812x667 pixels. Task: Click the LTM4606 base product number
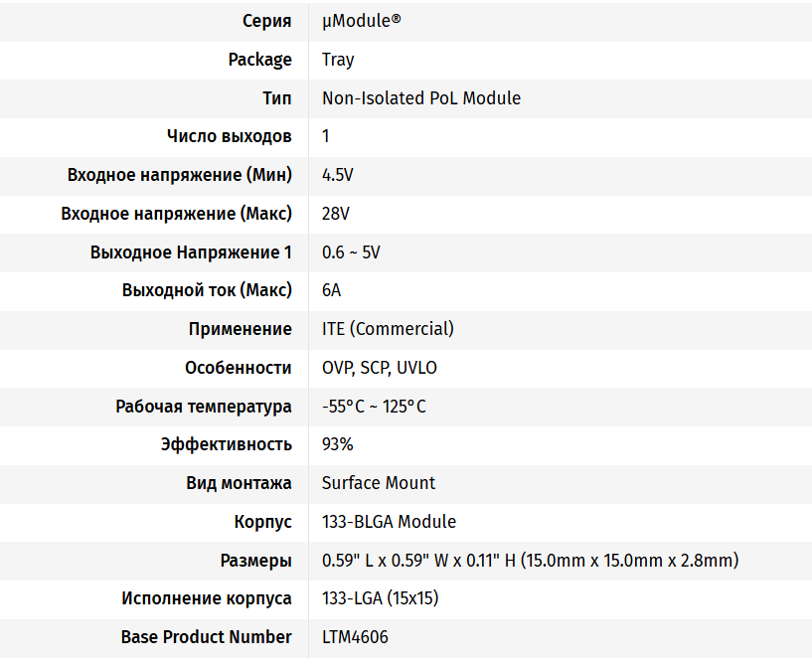(x=355, y=637)
